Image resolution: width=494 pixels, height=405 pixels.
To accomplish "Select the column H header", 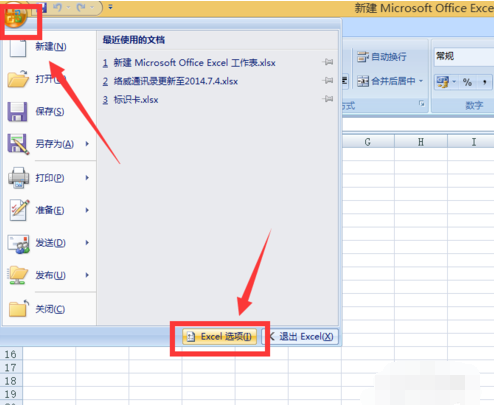I will (421, 142).
